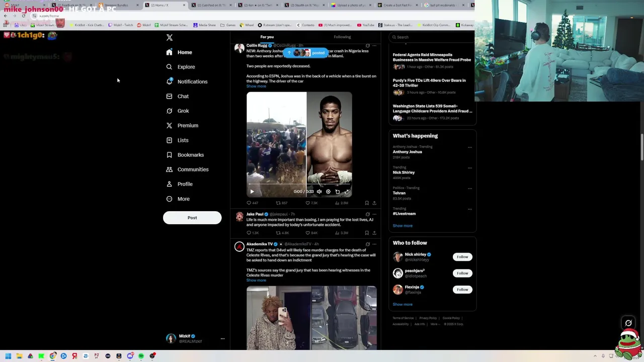Bookmark Jake Paul's post
Viewport: 644px width, 362px height.
pyautogui.click(x=367, y=233)
